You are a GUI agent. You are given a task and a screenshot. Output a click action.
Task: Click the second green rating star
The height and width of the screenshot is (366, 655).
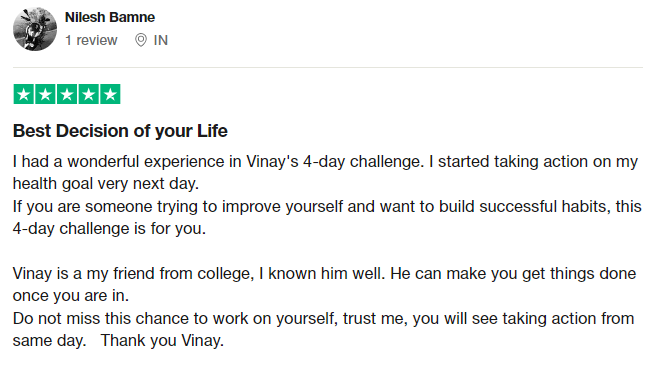[x=45, y=94]
